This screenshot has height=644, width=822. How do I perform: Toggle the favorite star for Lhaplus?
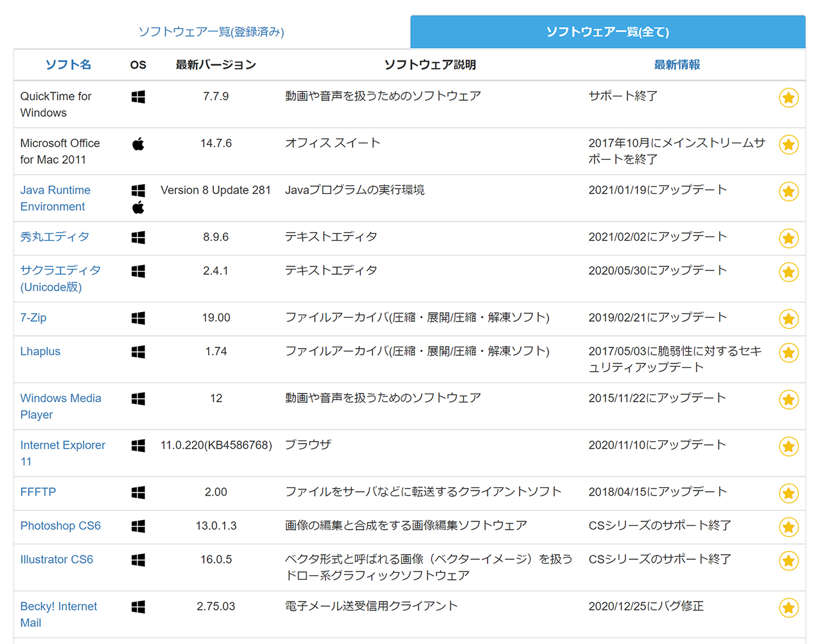[789, 352]
